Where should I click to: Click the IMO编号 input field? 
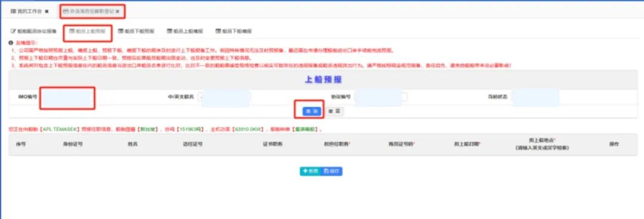click(x=67, y=97)
